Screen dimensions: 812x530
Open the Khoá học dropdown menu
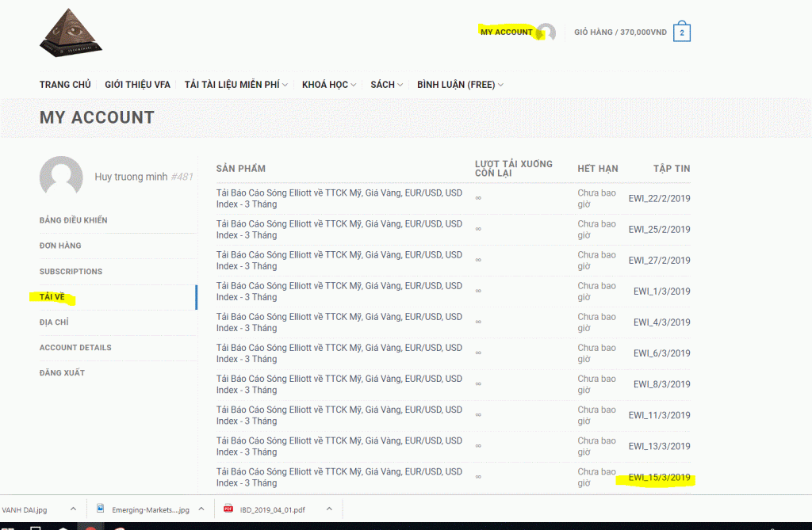click(328, 85)
